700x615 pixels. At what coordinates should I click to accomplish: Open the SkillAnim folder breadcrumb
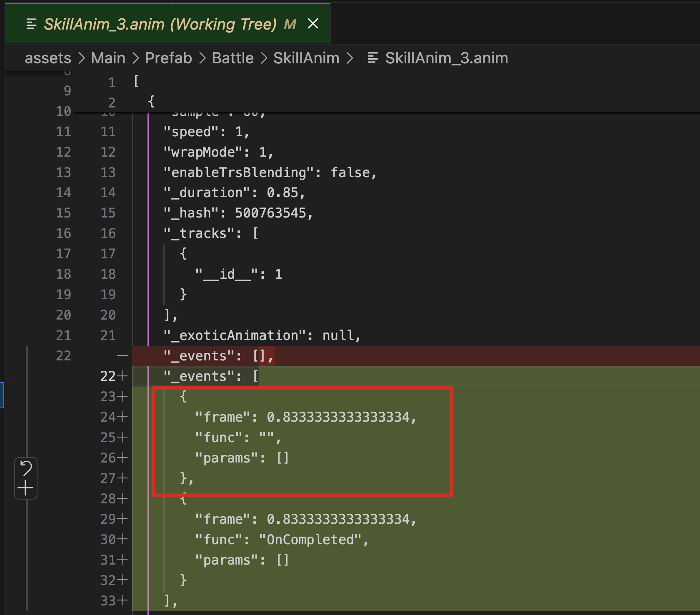click(306, 58)
